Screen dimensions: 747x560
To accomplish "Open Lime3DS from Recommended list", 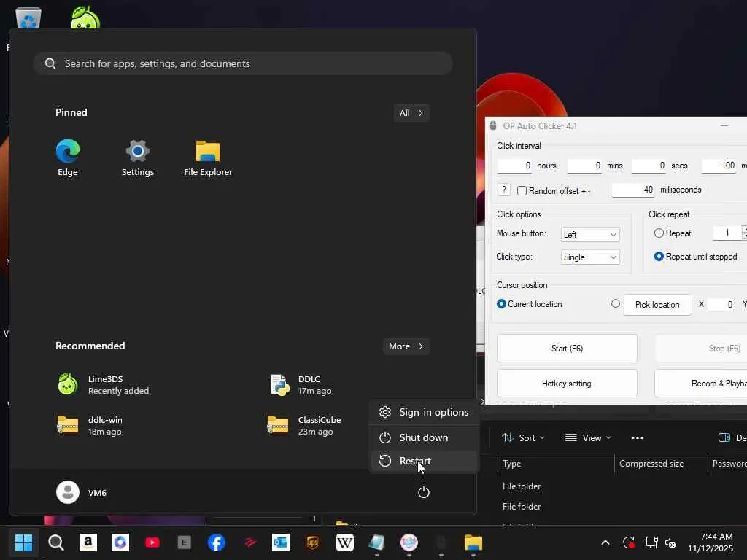I will click(103, 385).
